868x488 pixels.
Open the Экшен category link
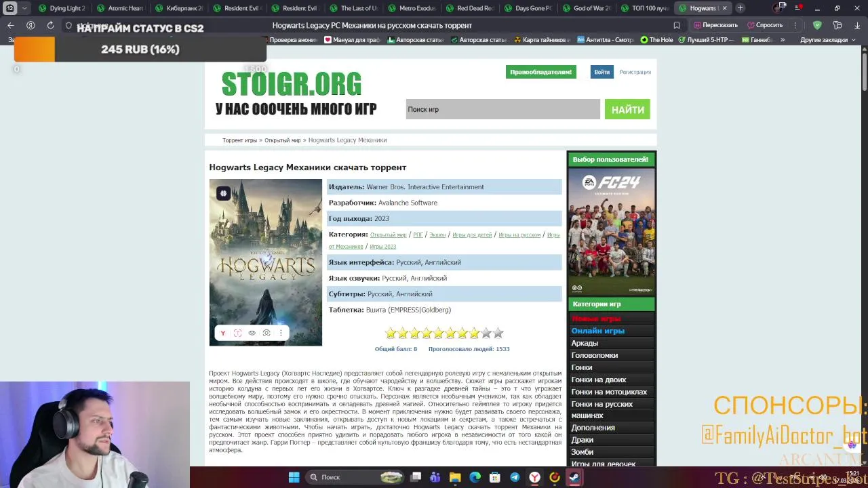click(x=437, y=235)
